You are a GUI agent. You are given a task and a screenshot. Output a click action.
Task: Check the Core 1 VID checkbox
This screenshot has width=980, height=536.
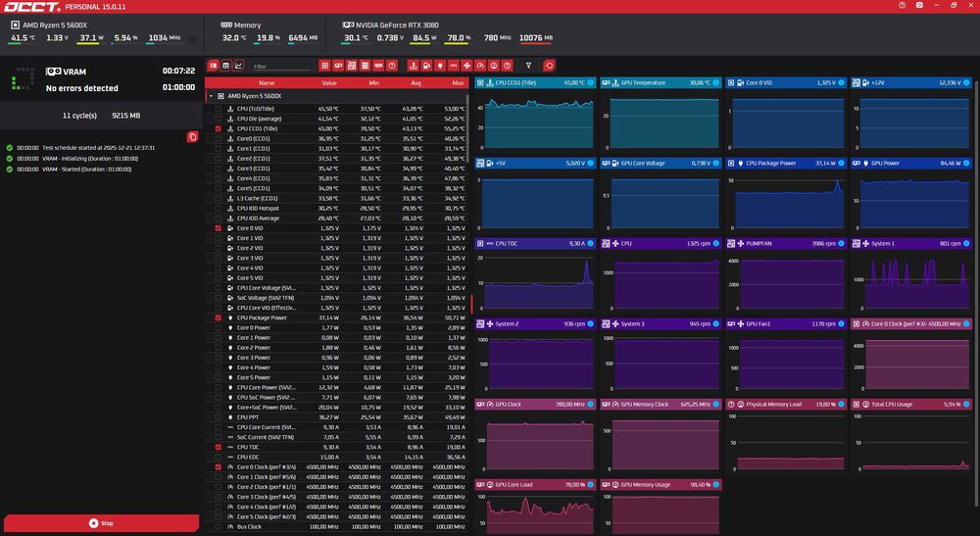(x=219, y=238)
